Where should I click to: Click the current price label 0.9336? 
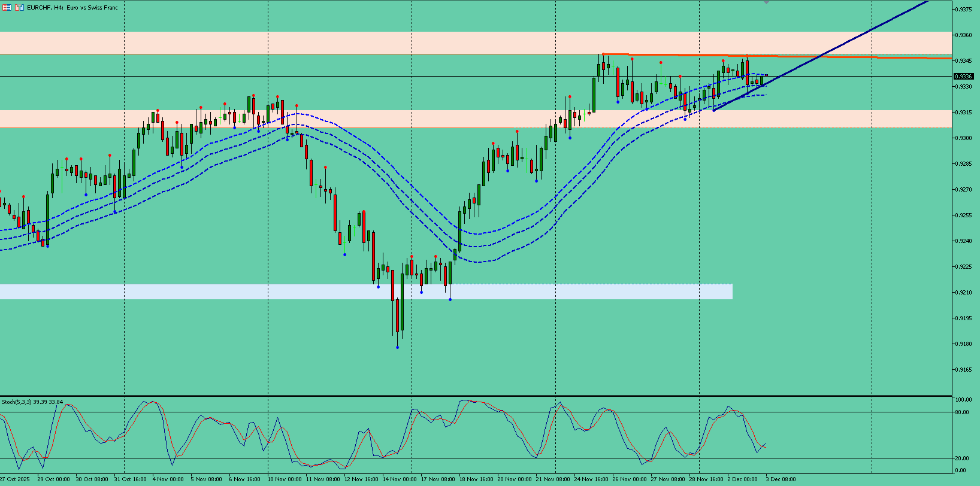point(963,77)
